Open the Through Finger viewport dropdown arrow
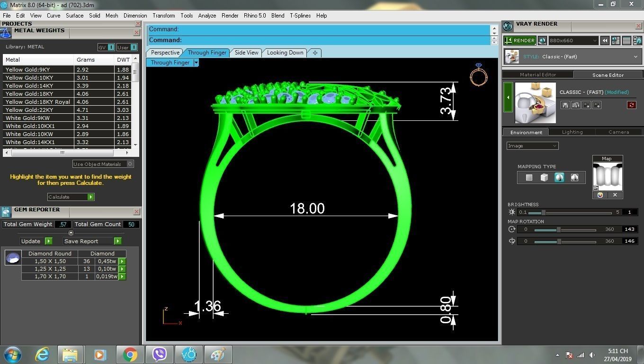644x364 pixels. coord(196,63)
